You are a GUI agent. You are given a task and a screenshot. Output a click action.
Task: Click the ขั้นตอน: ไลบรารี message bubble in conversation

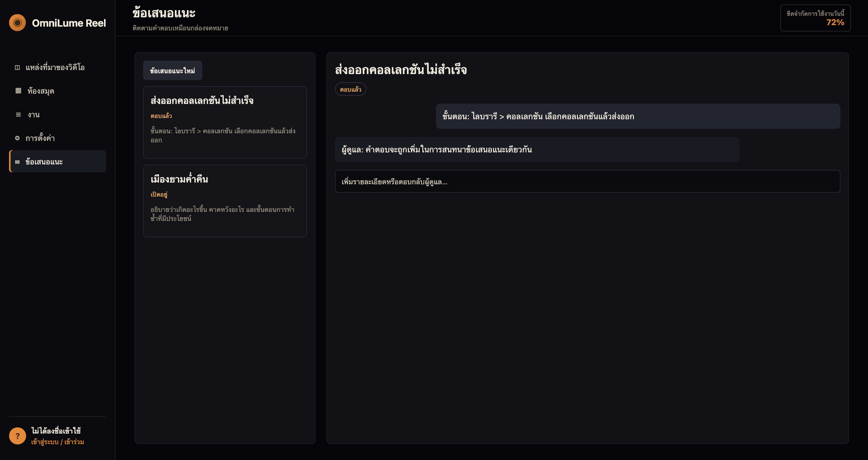(x=638, y=116)
